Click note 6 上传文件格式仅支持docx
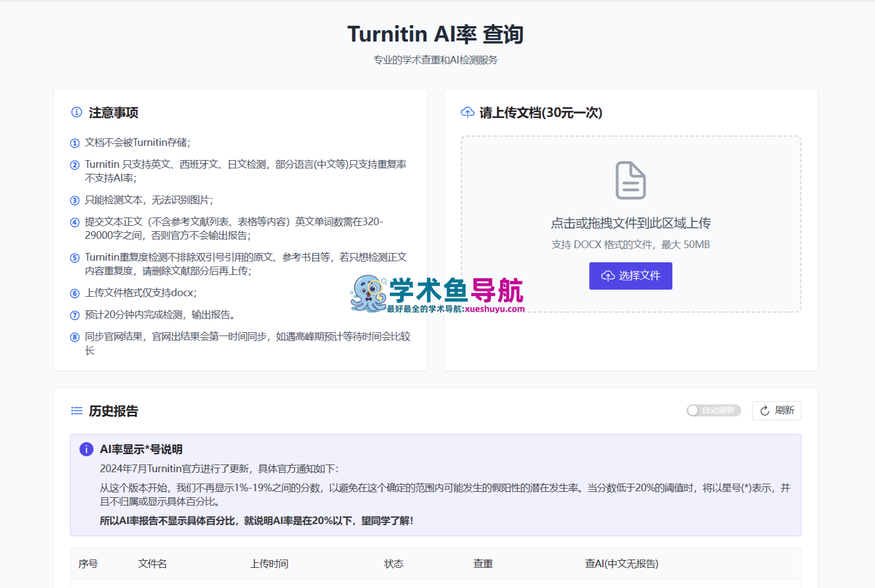 point(141,293)
